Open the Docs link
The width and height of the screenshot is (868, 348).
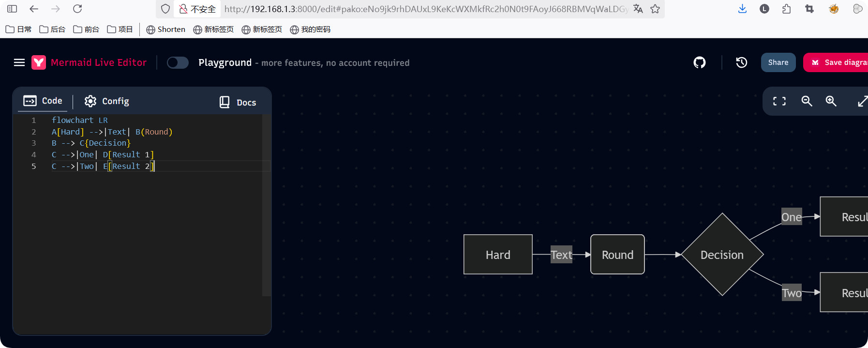pyautogui.click(x=238, y=102)
